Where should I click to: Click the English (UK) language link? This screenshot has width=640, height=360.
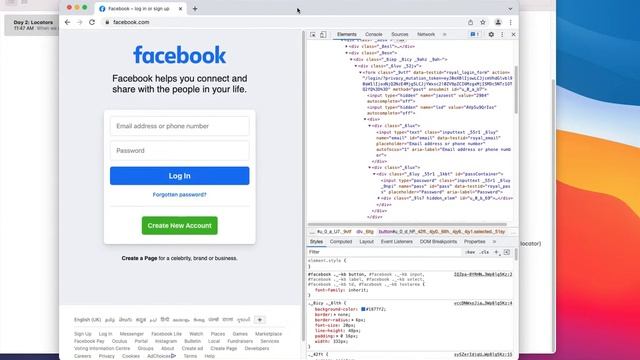pyautogui.click(x=87, y=320)
